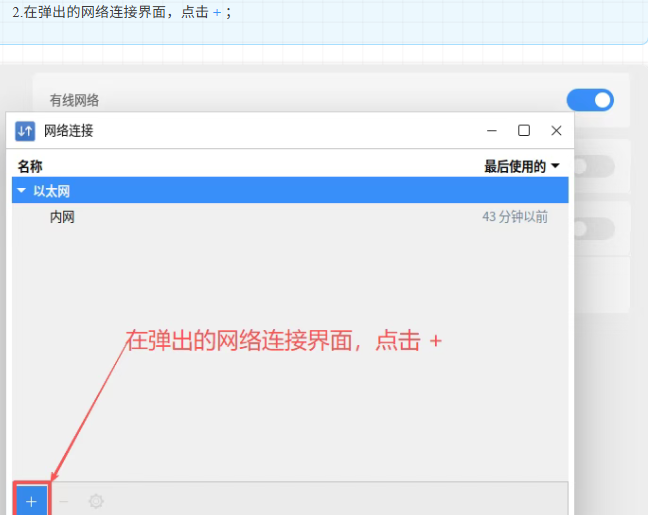
Task: Click the + add connection button
Action: point(31,501)
